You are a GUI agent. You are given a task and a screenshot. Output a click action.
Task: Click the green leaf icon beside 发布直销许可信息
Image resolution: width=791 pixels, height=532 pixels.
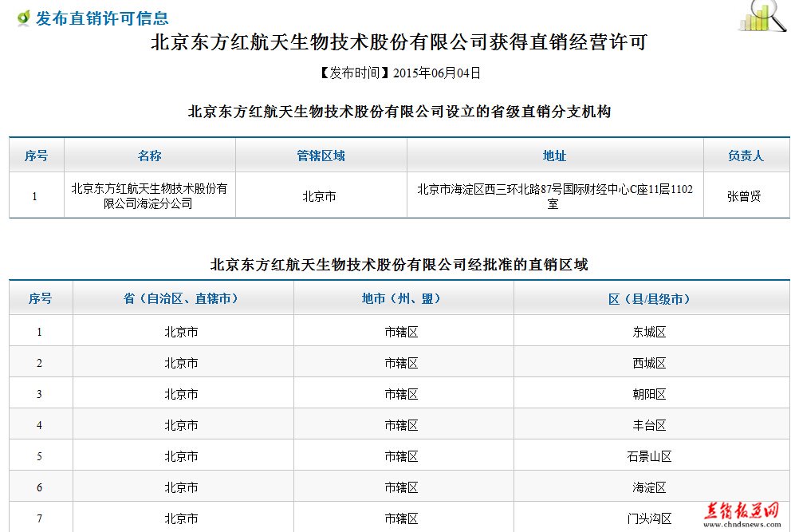[23, 18]
